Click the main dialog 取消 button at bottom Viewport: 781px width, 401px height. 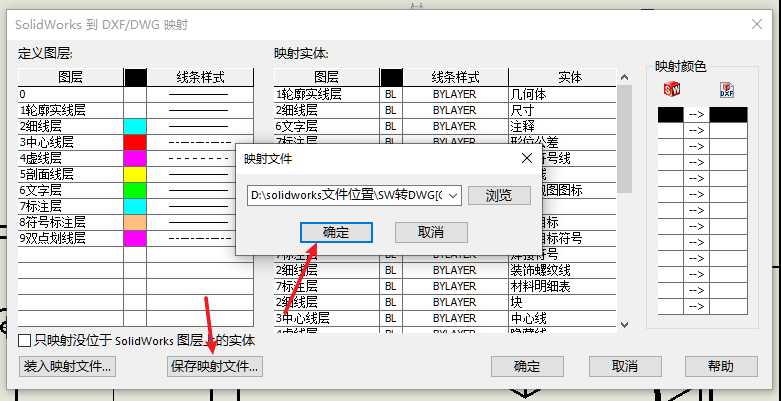click(x=625, y=366)
